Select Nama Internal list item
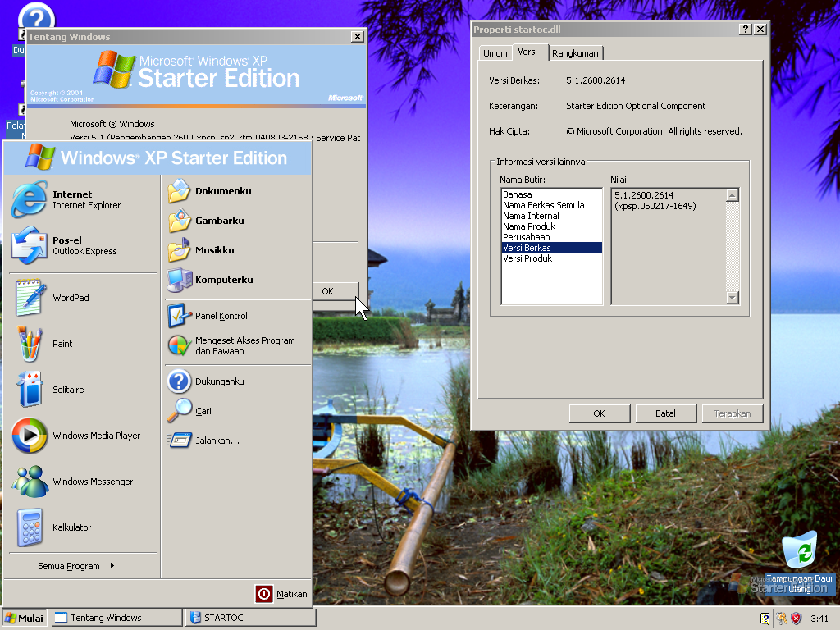The image size is (840, 630). pos(552,216)
